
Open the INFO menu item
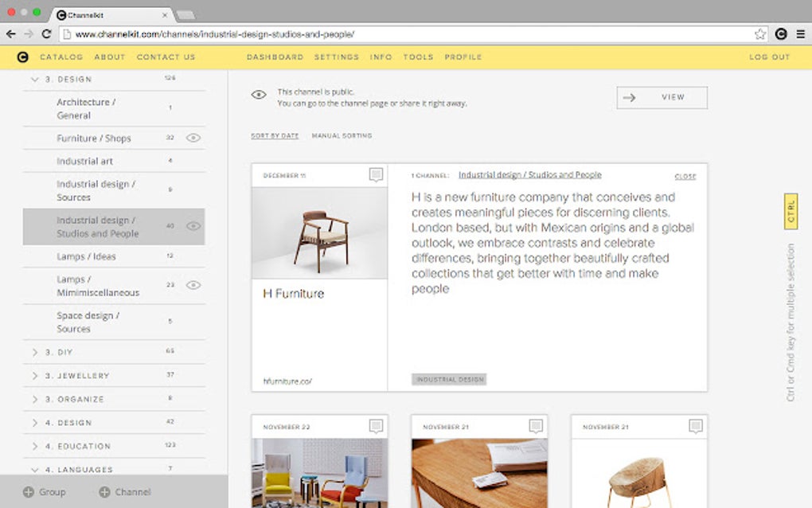(381, 57)
